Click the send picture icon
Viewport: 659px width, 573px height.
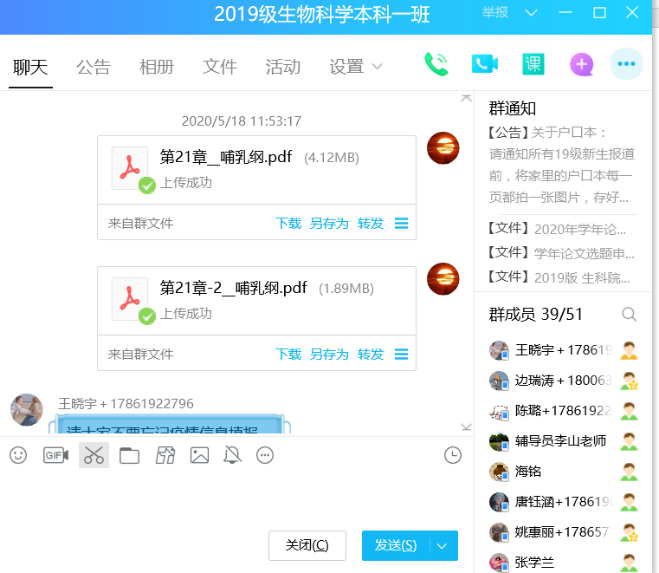pyautogui.click(x=200, y=456)
